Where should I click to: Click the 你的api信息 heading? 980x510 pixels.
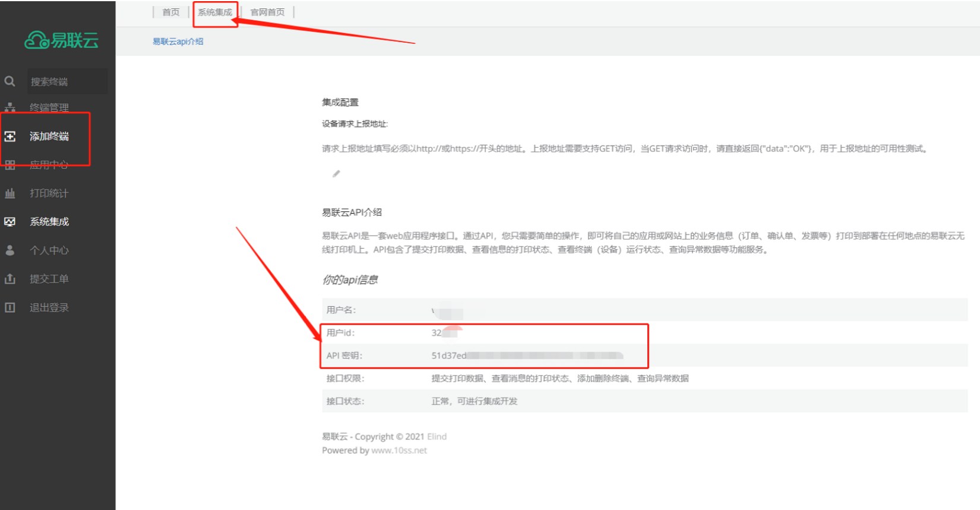[350, 280]
